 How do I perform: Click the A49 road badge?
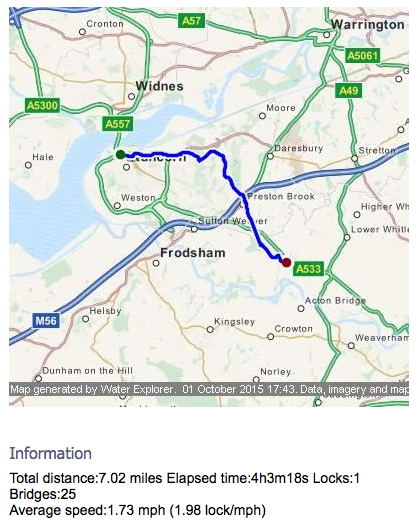pyautogui.click(x=349, y=90)
